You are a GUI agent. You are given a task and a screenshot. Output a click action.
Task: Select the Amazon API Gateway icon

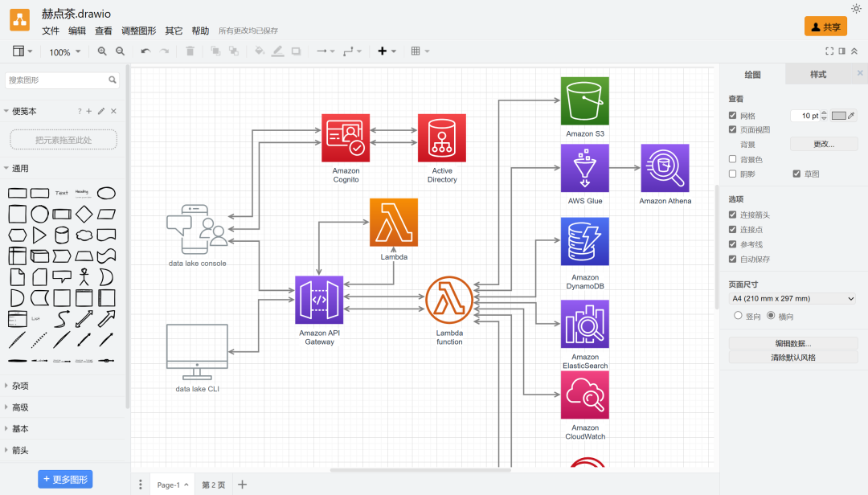tap(319, 300)
